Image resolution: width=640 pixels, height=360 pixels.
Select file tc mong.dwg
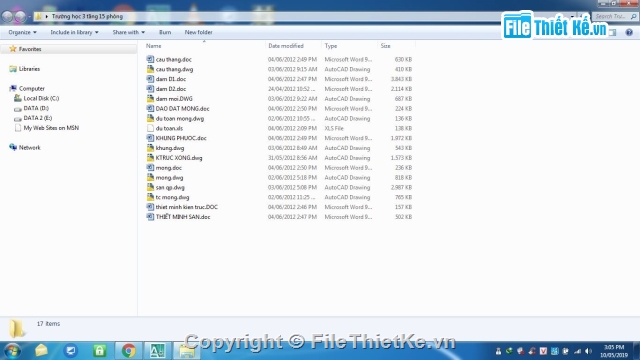(x=172, y=197)
